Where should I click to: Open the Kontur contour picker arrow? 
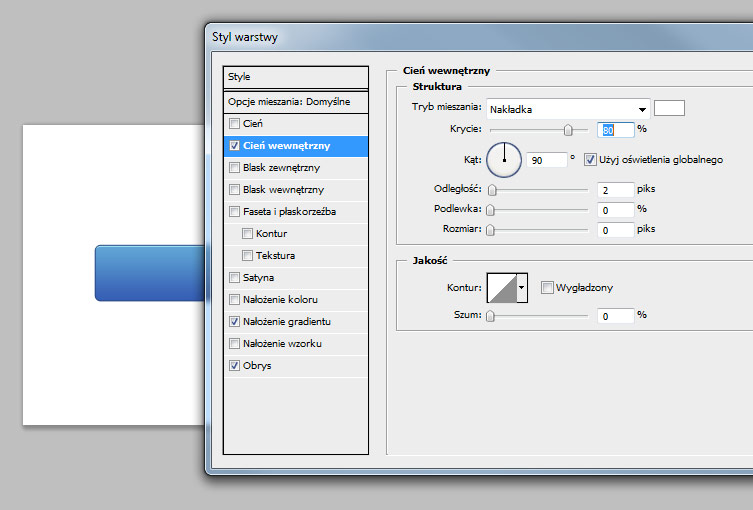522,288
